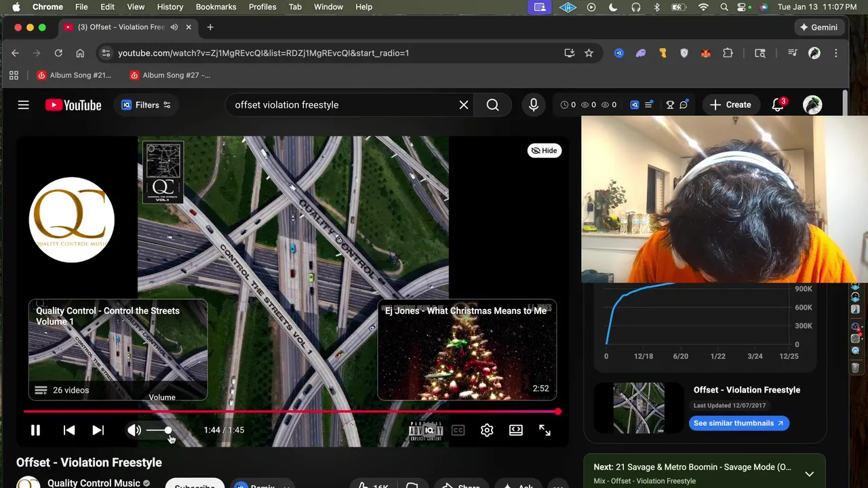Open Album Song #27 bookmark
This screenshot has height=488, width=868.
(x=170, y=75)
